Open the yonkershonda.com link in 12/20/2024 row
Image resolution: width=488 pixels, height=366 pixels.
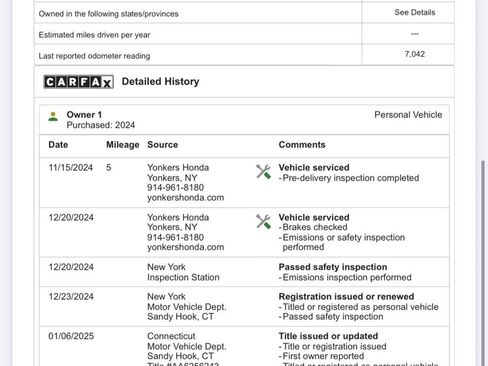coord(186,247)
